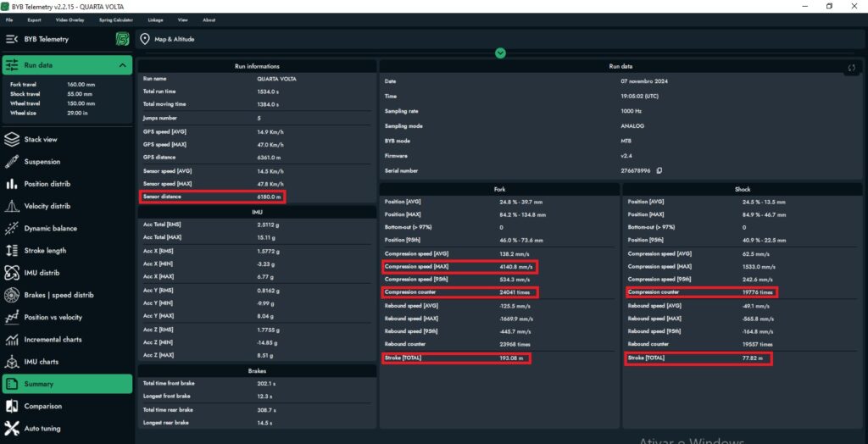The image size is (868, 444).
Task: Open Velocity distrib bell curve icon
Action: pos(12,206)
